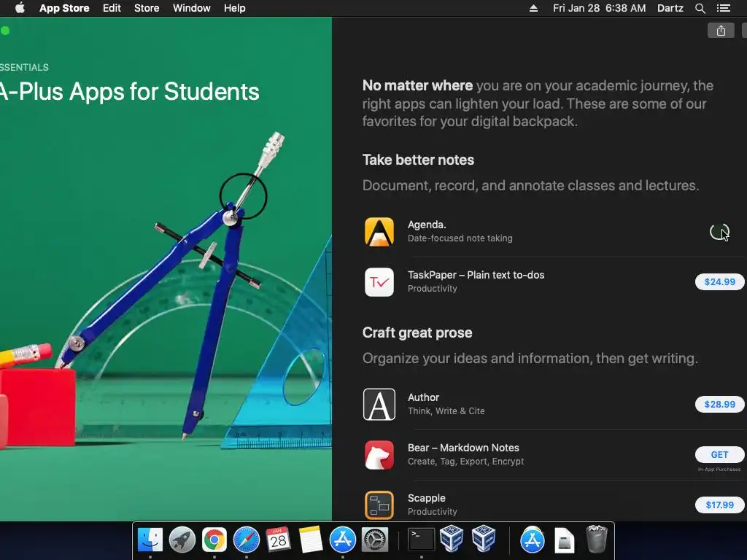The width and height of the screenshot is (747, 560).
Task: Open the Notification Center list icon
Action: point(724,8)
